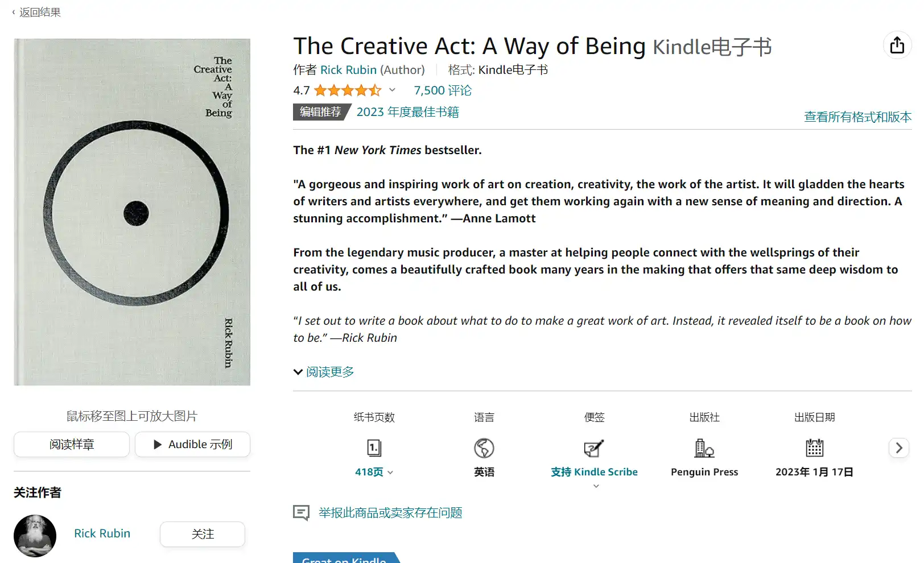This screenshot has height=563, width=924.
Task: Click the publisher building icon
Action: click(x=704, y=448)
